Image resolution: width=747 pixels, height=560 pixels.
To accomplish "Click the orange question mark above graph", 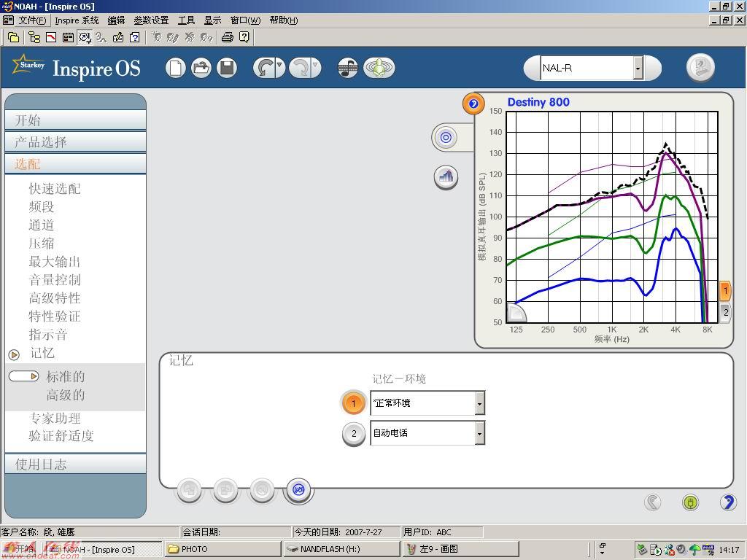I will (x=473, y=104).
